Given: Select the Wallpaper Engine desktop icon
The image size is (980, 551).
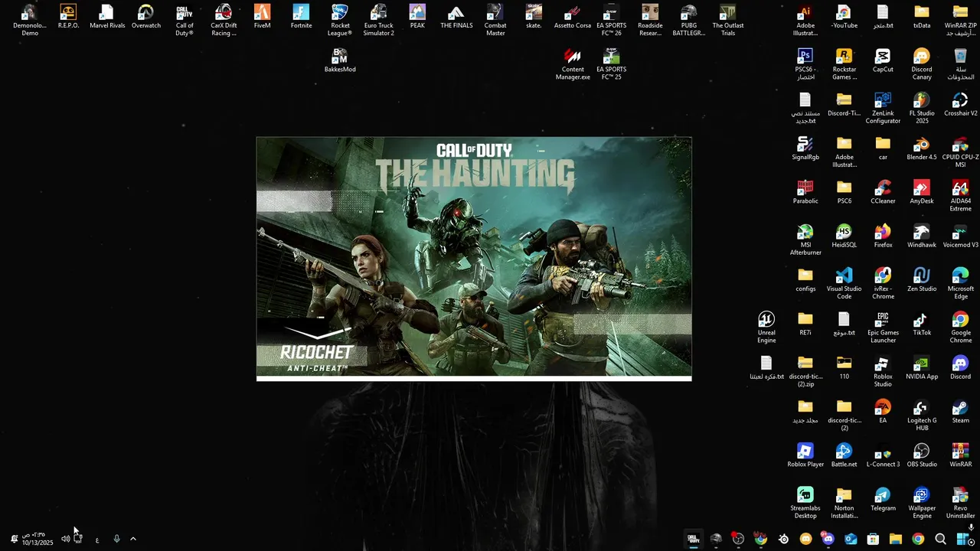Looking at the screenshot, I should click(922, 504).
